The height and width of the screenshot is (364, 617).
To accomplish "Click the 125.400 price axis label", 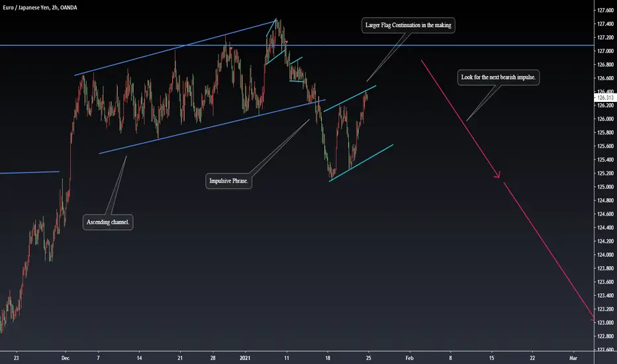I will [605, 159].
